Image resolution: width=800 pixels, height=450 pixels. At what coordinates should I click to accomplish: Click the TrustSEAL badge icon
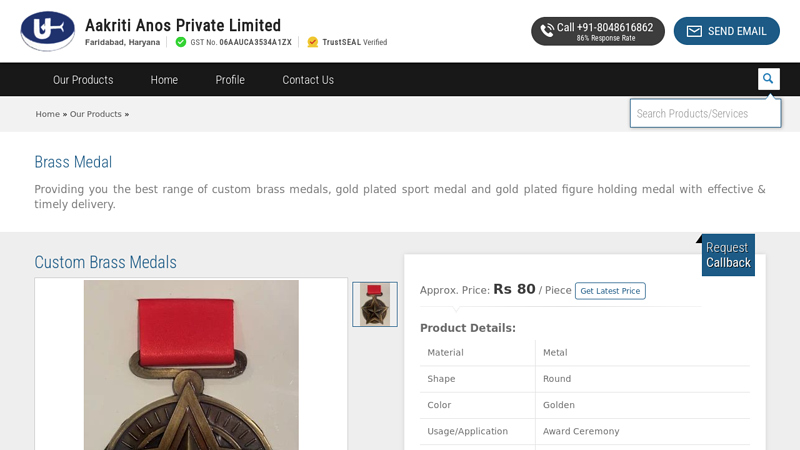[x=313, y=42]
